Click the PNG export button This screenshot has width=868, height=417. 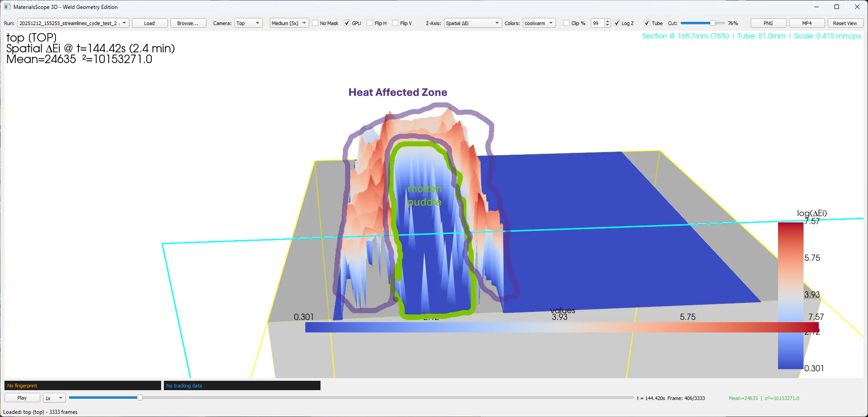(x=768, y=23)
